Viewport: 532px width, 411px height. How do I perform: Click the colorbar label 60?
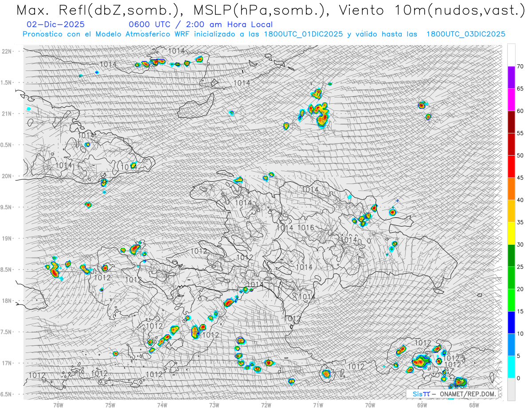coord(520,111)
